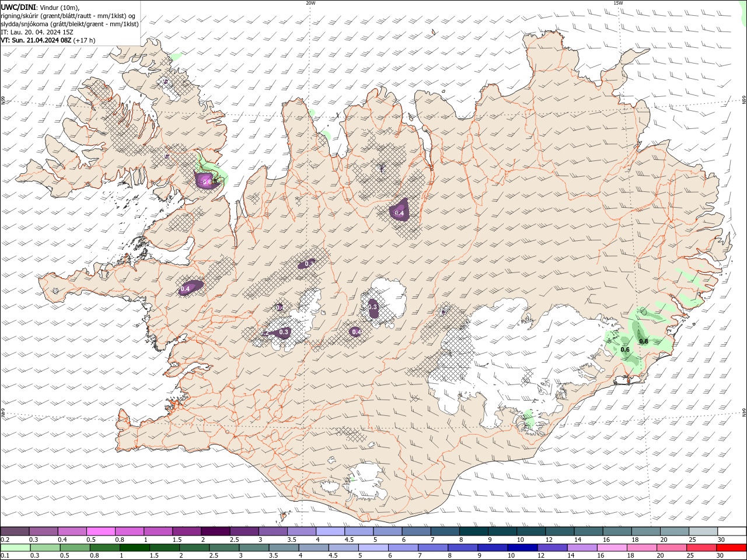The image size is (747, 560).
Task: Click the palest green rain swatch at 0.1
Action: (x=15, y=548)
